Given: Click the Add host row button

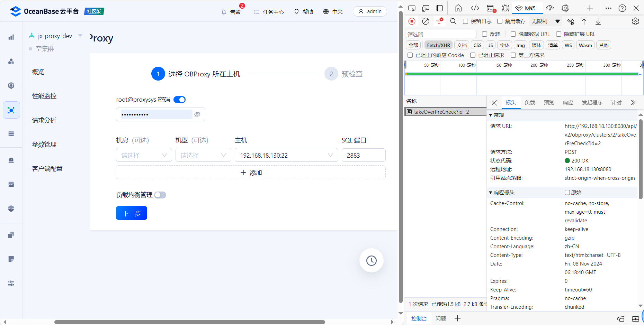Looking at the screenshot, I should pyautogui.click(x=251, y=173).
